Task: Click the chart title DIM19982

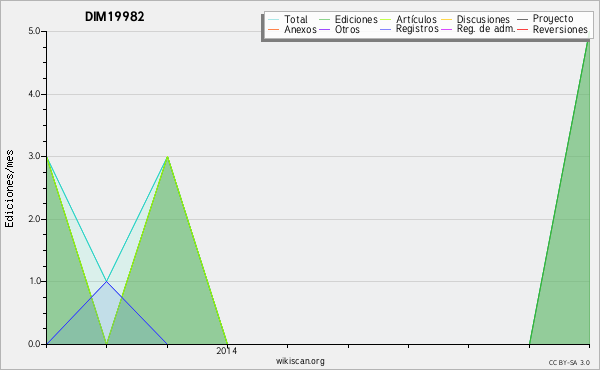Action: tap(114, 17)
